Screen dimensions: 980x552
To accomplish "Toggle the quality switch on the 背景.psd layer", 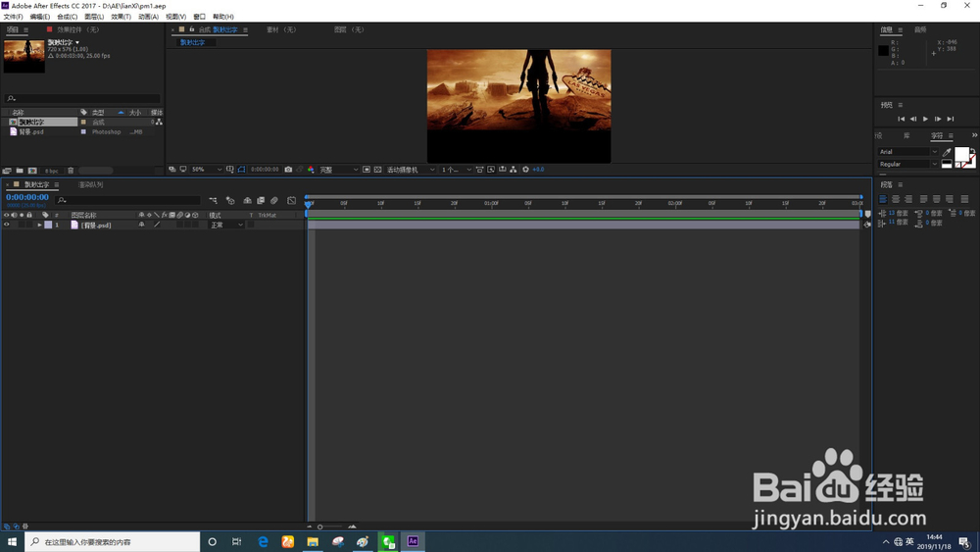I will coord(157,226).
